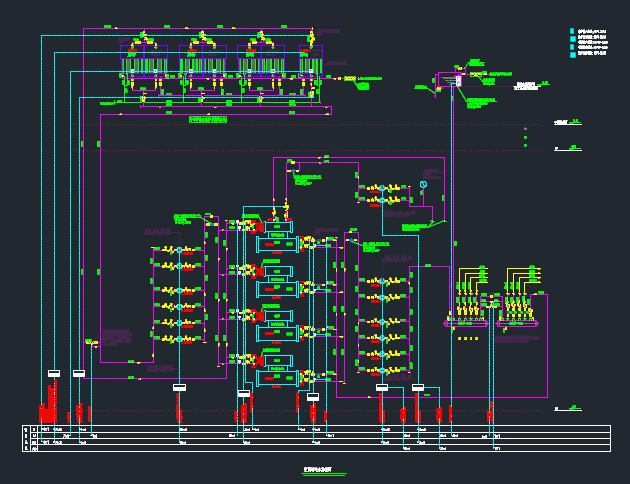Click the bottom cyan legend square
The image size is (630, 484).
tap(573, 55)
